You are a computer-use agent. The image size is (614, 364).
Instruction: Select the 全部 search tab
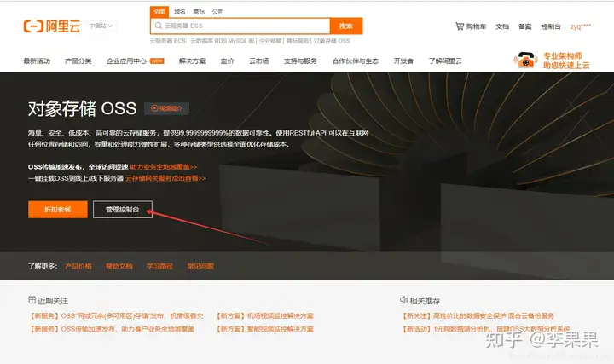tap(159, 12)
